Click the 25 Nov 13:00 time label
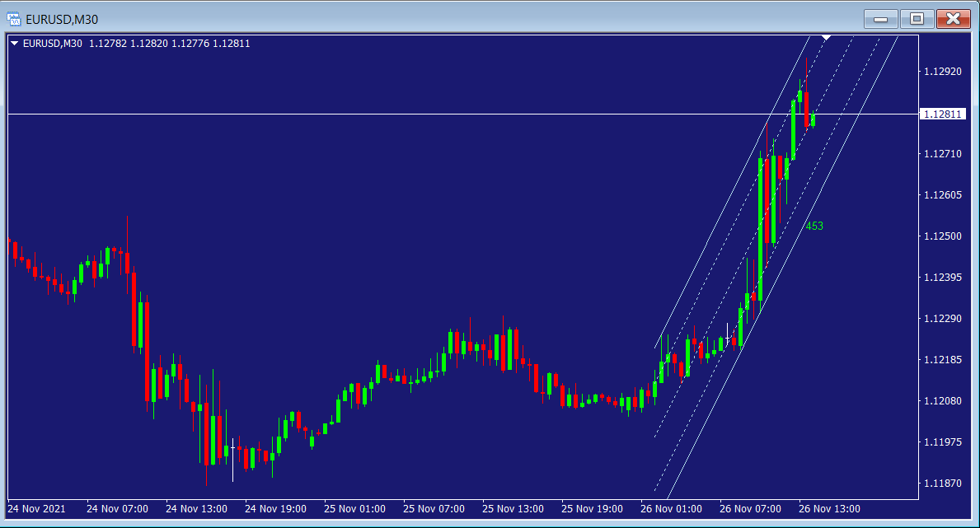 (x=513, y=508)
